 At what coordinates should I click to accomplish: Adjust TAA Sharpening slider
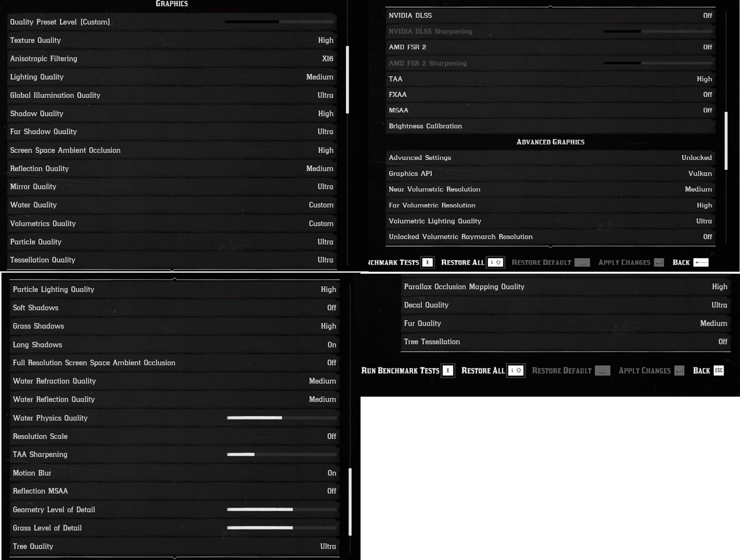point(282,455)
